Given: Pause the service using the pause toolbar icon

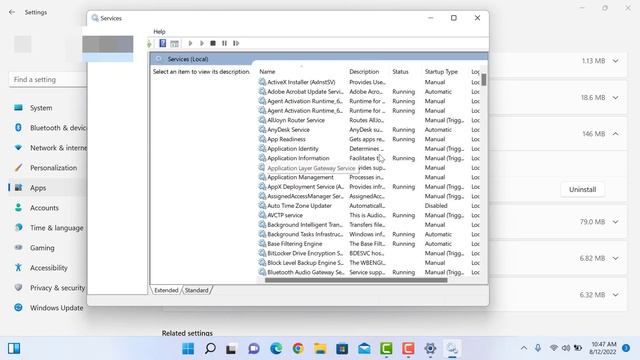Looking at the screenshot, I should click(224, 43).
